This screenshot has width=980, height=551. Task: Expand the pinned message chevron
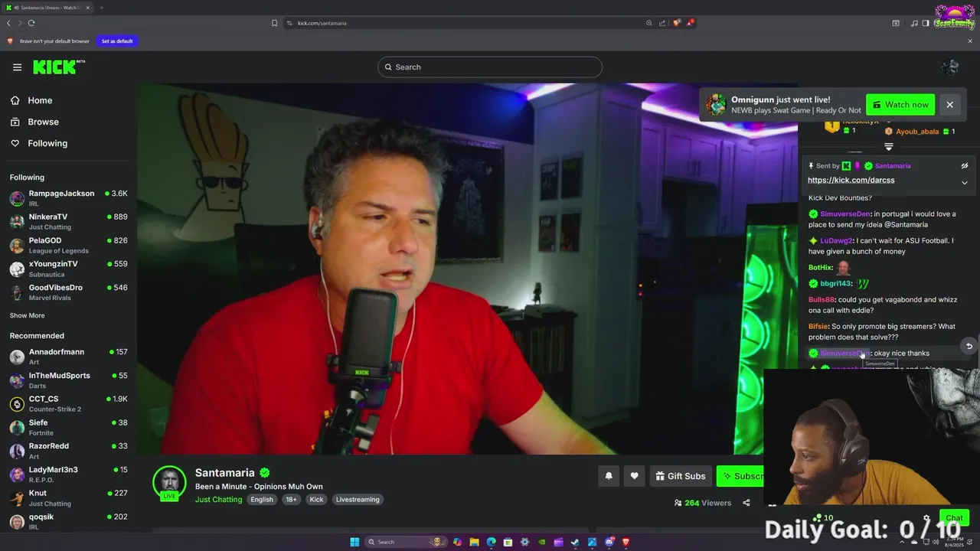965,182
